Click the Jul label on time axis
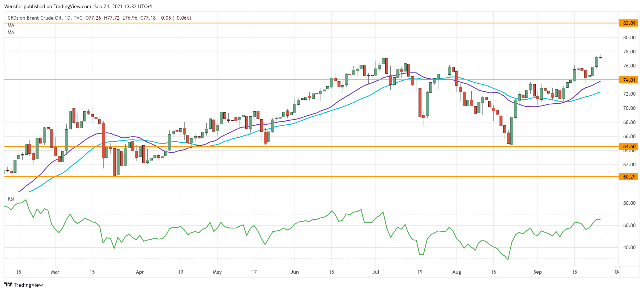Image resolution: width=644 pixels, height=292 pixels. point(376,272)
